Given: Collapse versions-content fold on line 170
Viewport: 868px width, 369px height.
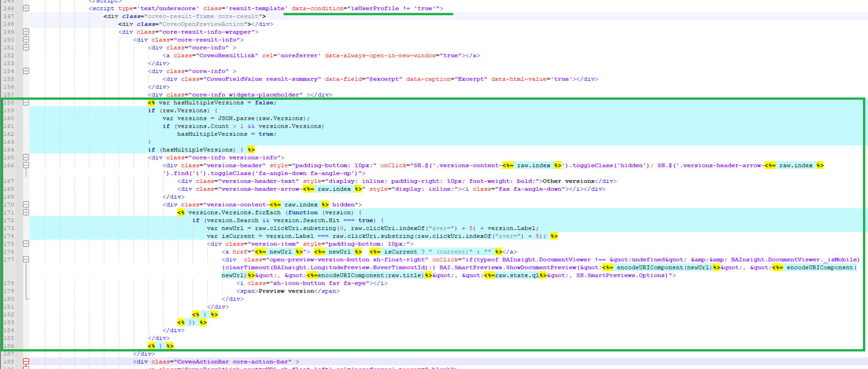Looking at the screenshot, I should coord(26,205).
